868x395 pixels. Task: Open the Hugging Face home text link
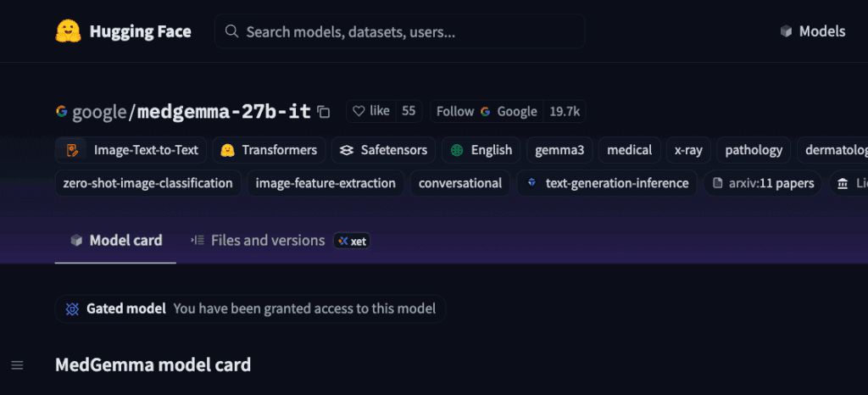140,31
